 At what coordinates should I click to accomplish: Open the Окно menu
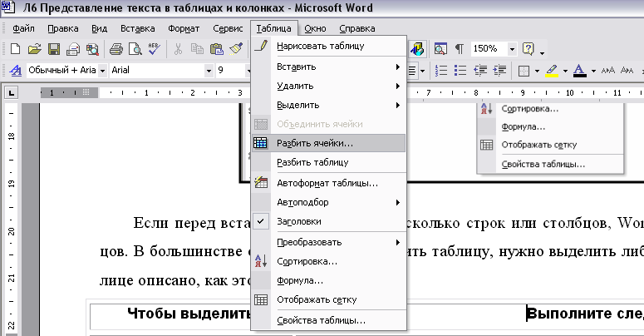[315, 28]
